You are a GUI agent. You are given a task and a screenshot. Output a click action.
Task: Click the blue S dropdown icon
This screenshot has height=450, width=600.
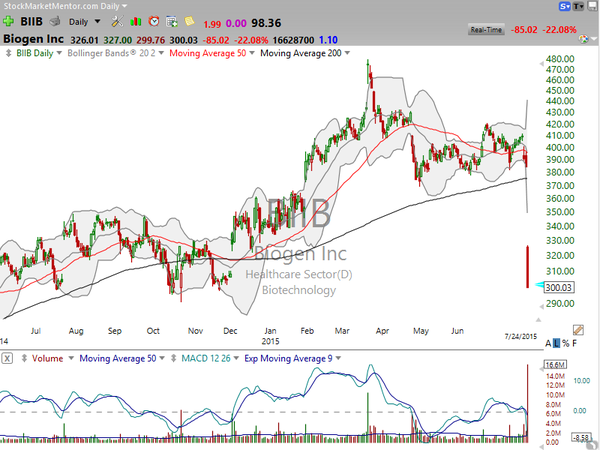pyautogui.click(x=565, y=6)
